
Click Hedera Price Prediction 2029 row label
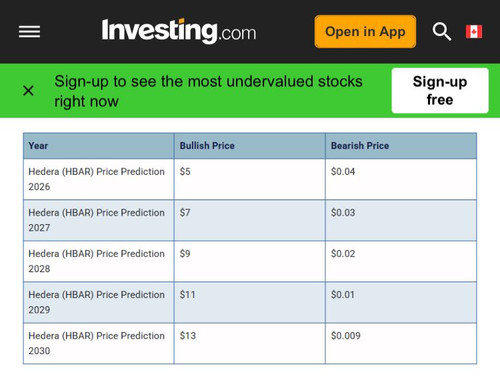point(96,302)
